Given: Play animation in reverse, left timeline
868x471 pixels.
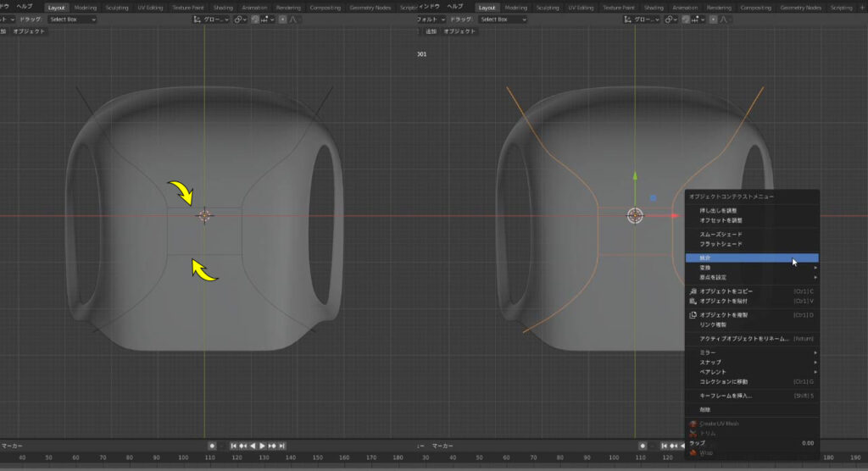Looking at the screenshot, I should point(253,446).
